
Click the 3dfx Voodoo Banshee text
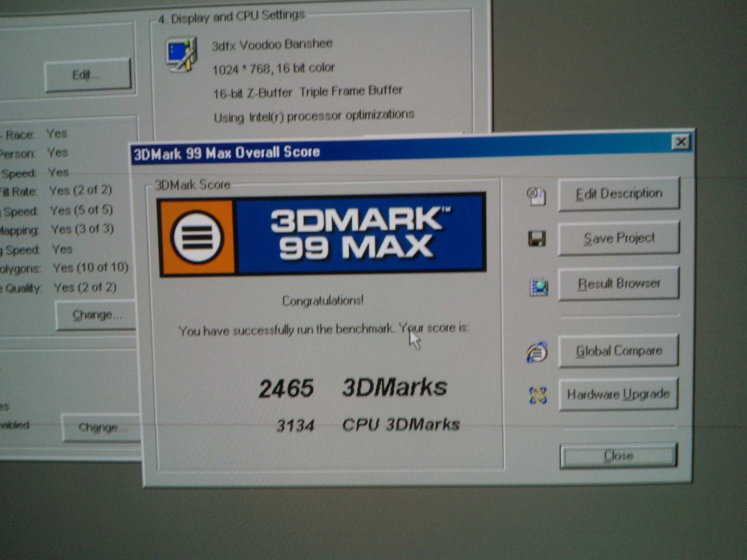click(x=272, y=44)
